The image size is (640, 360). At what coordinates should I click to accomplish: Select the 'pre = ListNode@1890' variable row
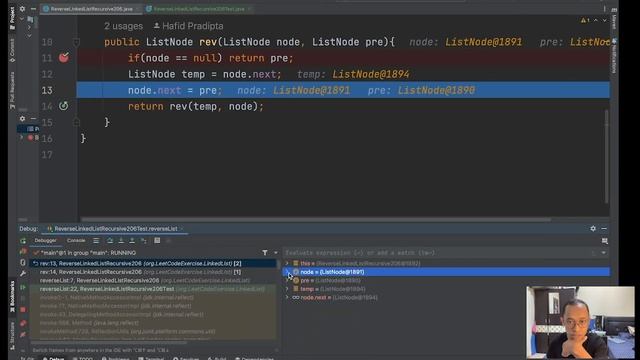click(x=446, y=281)
